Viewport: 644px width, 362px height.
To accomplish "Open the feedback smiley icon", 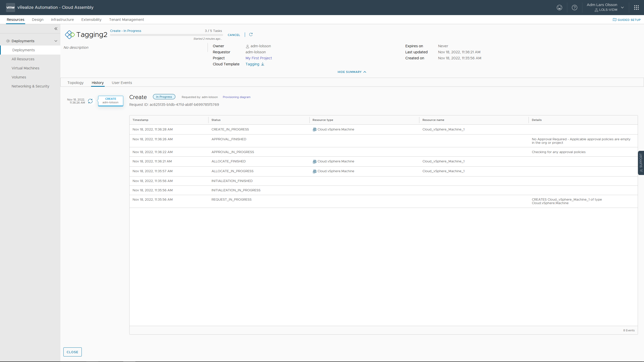I will [559, 8].
